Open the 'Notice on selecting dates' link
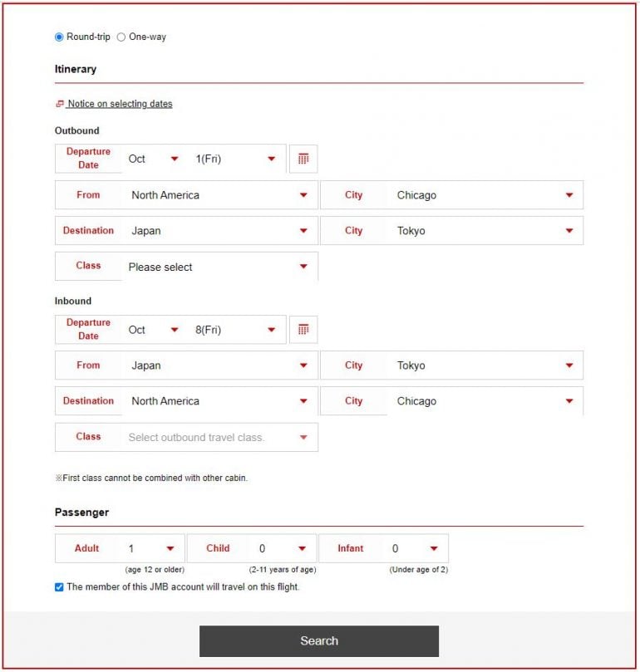 [120, 104]
